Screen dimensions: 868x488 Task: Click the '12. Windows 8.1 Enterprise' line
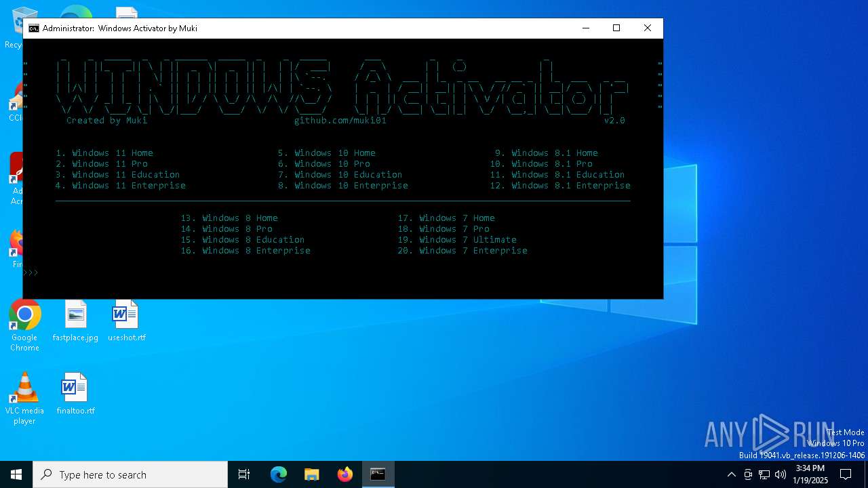pyautogui.click(x=560, y=186)
